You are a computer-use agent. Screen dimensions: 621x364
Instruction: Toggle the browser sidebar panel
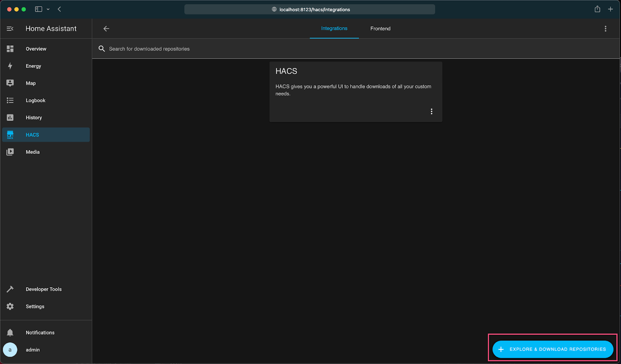pos(38,9)
